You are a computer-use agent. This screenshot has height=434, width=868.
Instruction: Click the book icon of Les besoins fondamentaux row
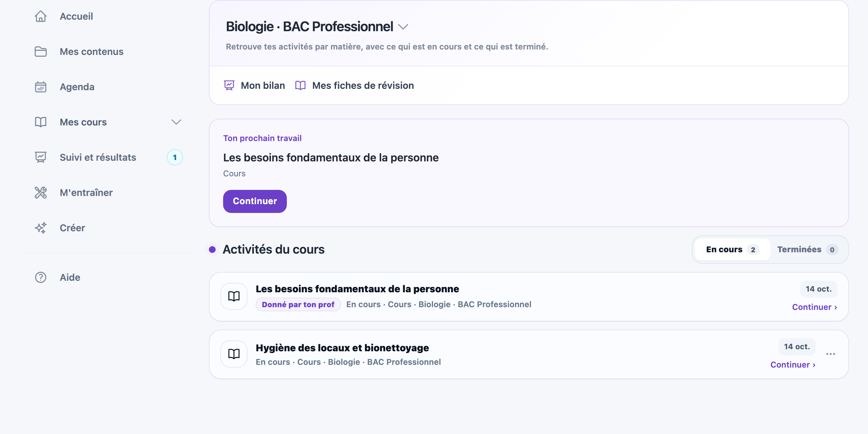coord(234,296)
